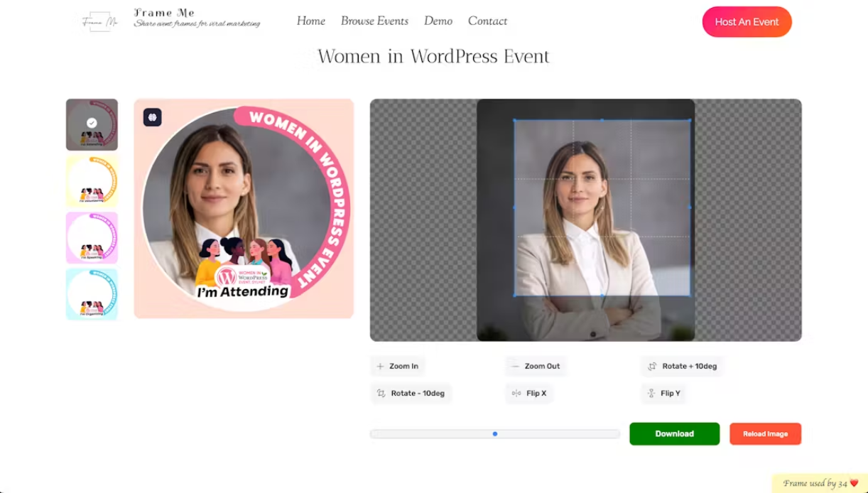Click top-right corner handle of crop box
868x493 pixels.
coord(690,120)
